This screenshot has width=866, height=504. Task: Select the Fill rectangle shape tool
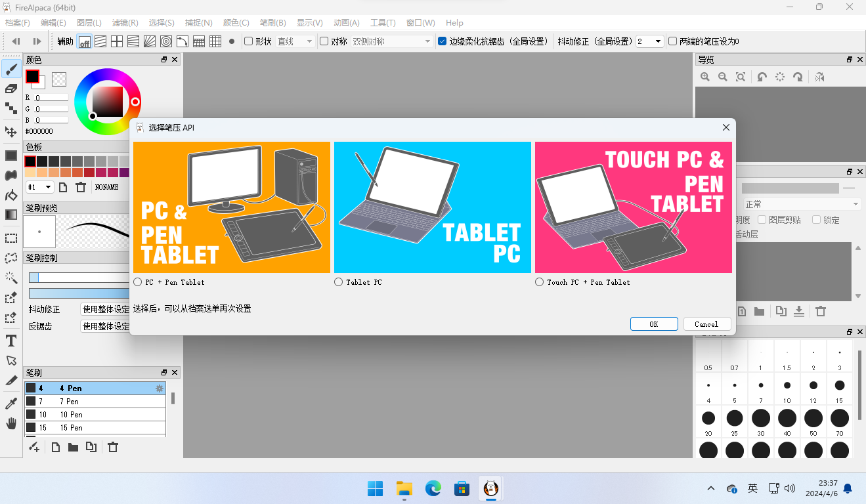click(11, 156)
